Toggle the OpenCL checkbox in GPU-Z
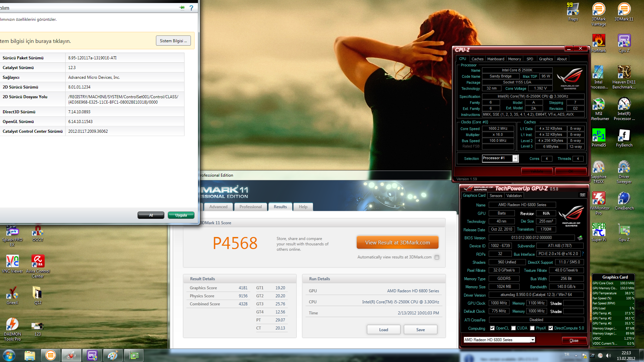The width and height of the screenshot is (644, 362). point(492,328)
